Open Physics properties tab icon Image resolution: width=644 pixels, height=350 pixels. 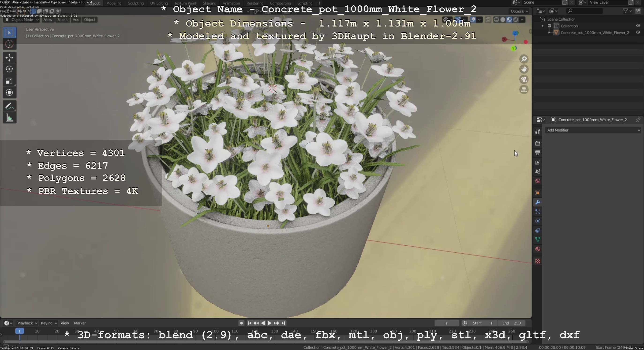pos(538,221)
